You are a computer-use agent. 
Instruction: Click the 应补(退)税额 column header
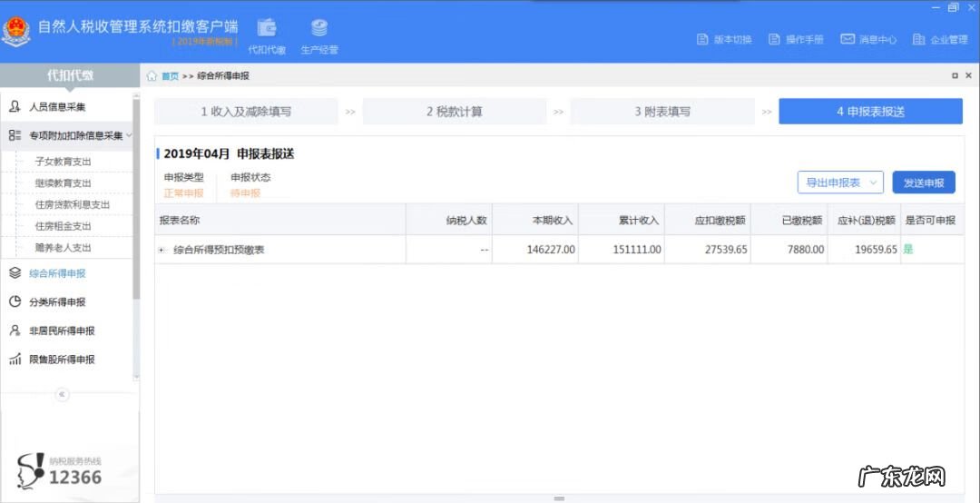865,220
